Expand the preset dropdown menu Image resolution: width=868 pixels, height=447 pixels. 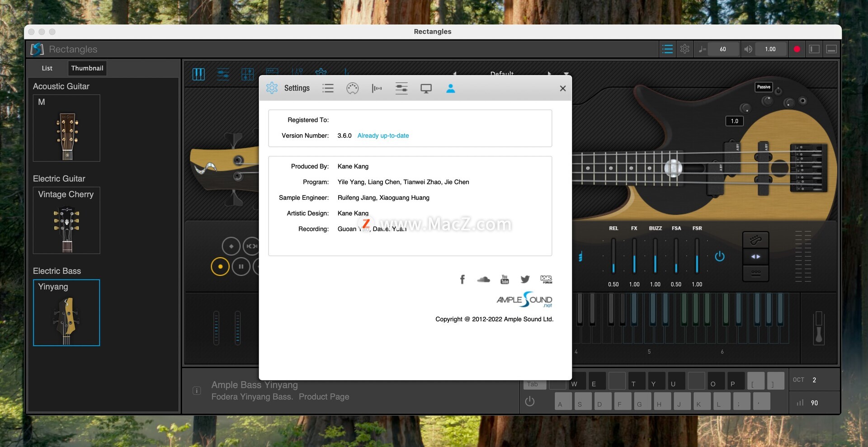coord(566,73)
